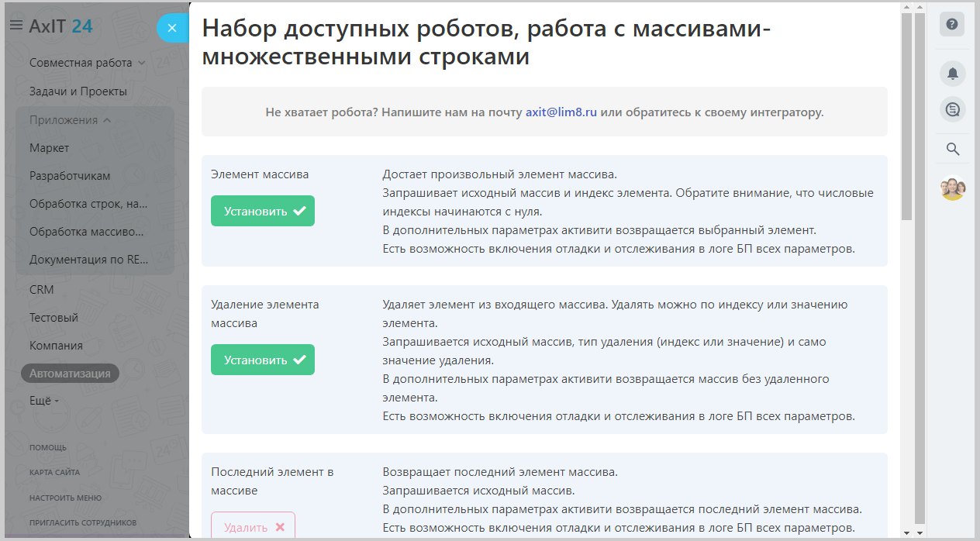This screenshot has width=980, height=541.
Task: Install the Элемент массива robot
Action: click(263, 211)
